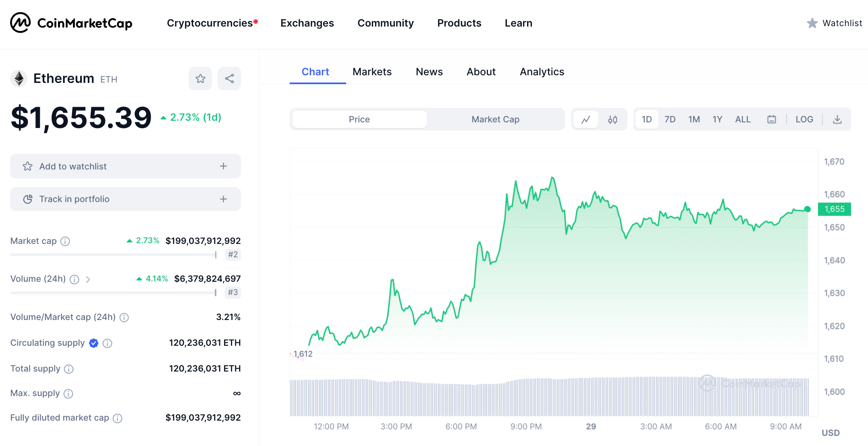Open the CoinMarketCap logo home link
The height and width of the screenshot is (446, 868).
point(71,23)
